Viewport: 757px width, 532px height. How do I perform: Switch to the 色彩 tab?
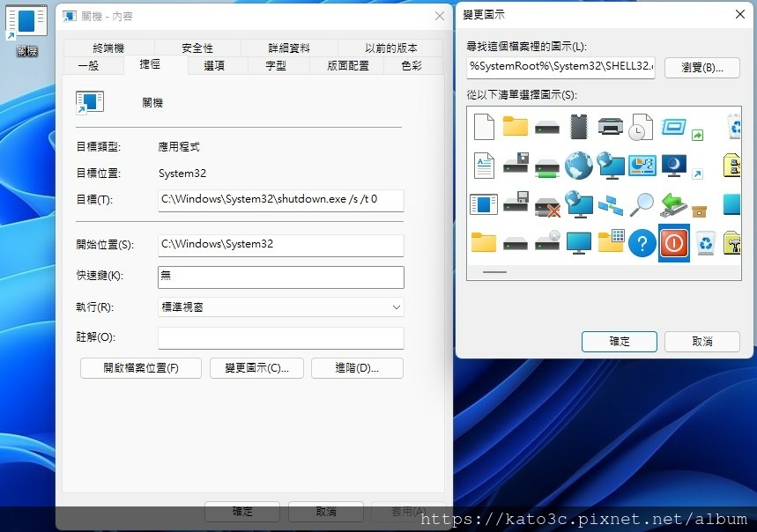point(412,65)
